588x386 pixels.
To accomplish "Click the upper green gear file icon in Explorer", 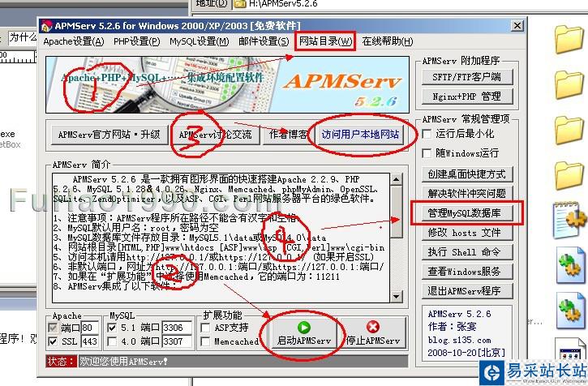I will (x=570, y=265).
